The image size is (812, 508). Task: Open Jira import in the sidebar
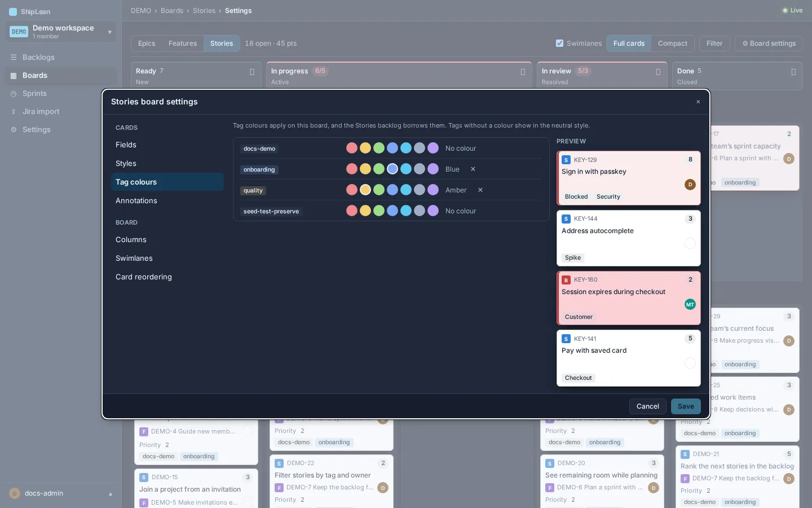(x=61, y=112)
